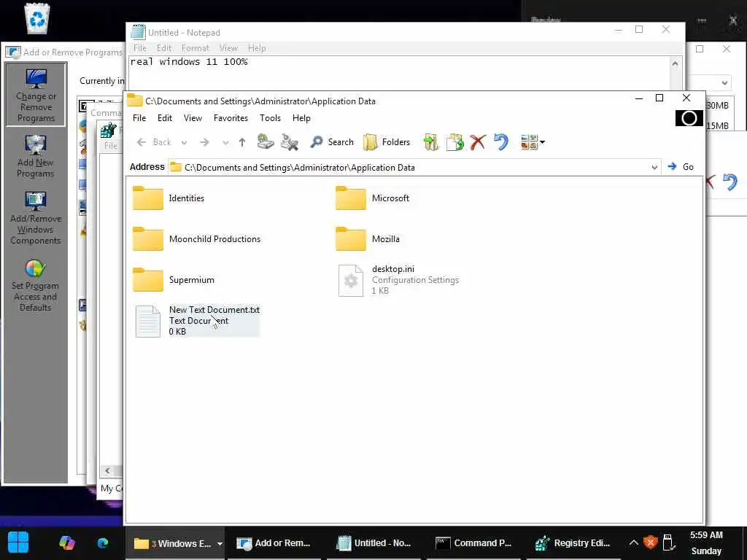Viewport: 747px width, 560px height.
Task: Click the Copy To icon
Action: pyautogui.click(x=454, y=142)
